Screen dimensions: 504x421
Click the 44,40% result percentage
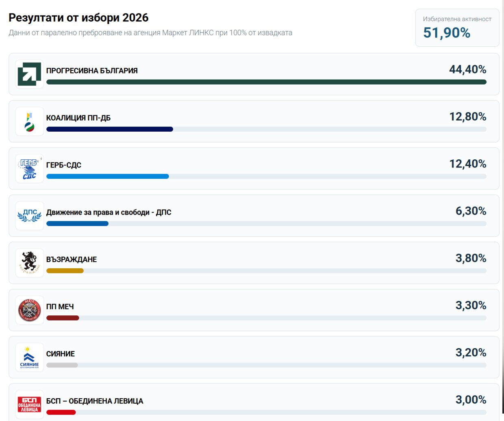click(x=467, y=69)
